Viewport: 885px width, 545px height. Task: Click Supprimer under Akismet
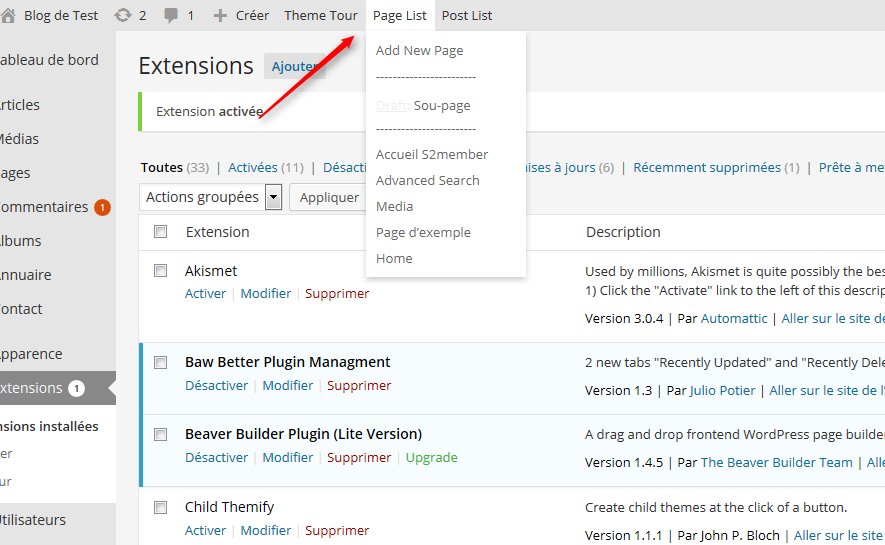[337, 293]
